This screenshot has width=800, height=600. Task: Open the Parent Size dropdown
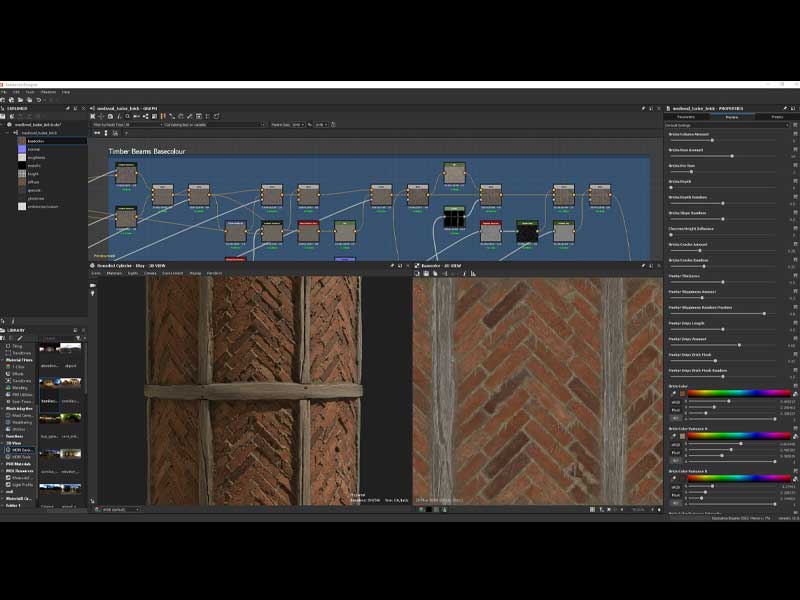tap(294, 125)
